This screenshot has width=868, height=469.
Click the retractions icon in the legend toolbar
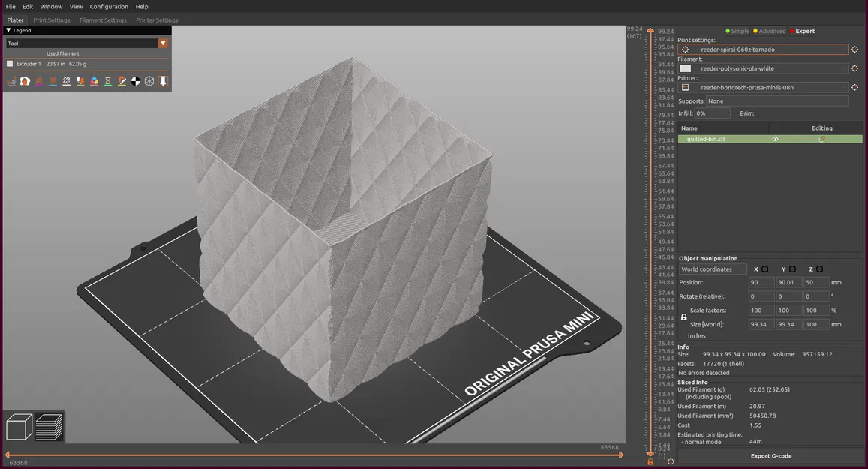point(39,80)
